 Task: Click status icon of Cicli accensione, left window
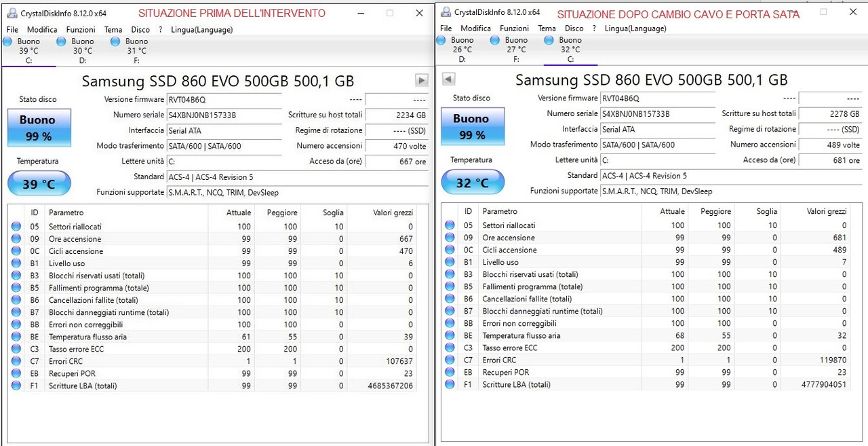(16, 251)
